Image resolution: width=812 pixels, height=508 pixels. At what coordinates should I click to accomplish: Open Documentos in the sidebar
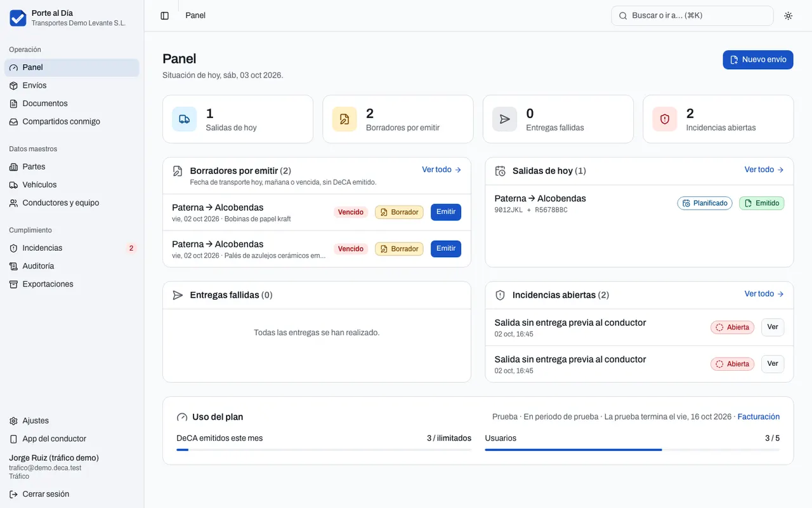click(72, 104)
